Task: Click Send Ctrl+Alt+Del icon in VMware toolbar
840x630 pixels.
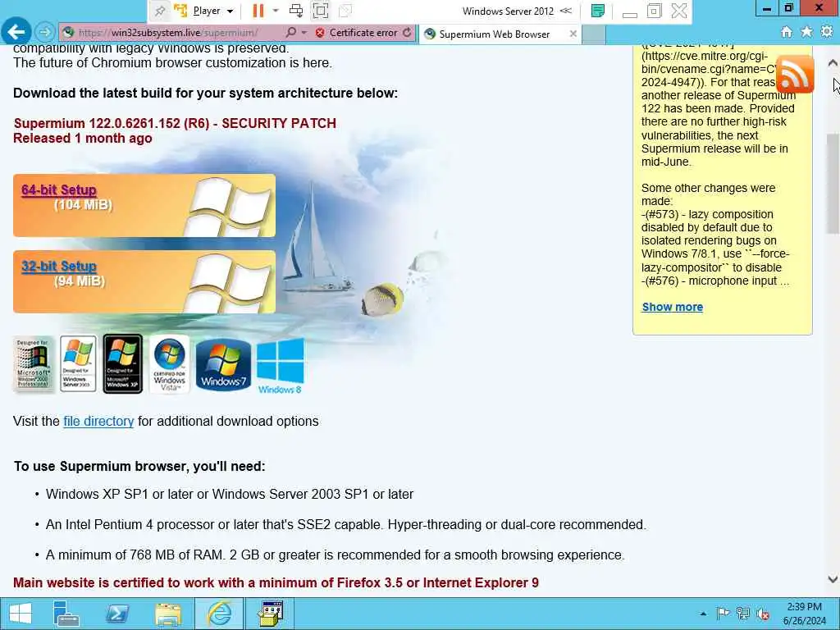Action: 295,11
